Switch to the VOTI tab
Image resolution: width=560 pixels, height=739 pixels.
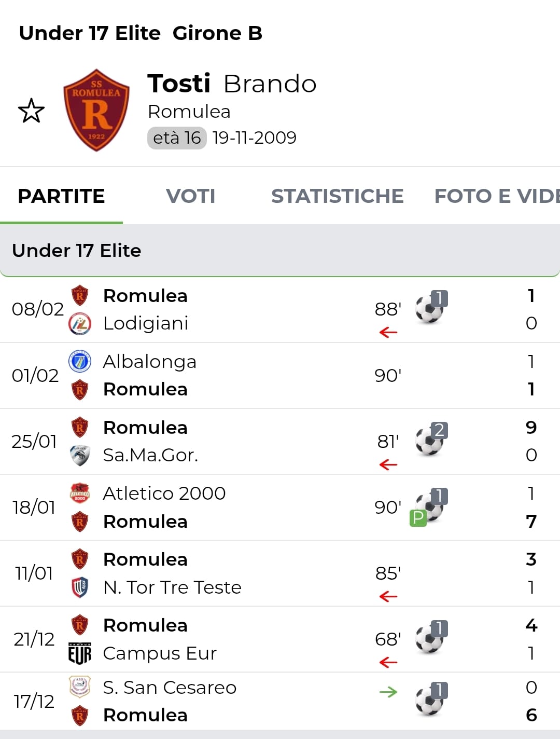(x=190, y=196)
